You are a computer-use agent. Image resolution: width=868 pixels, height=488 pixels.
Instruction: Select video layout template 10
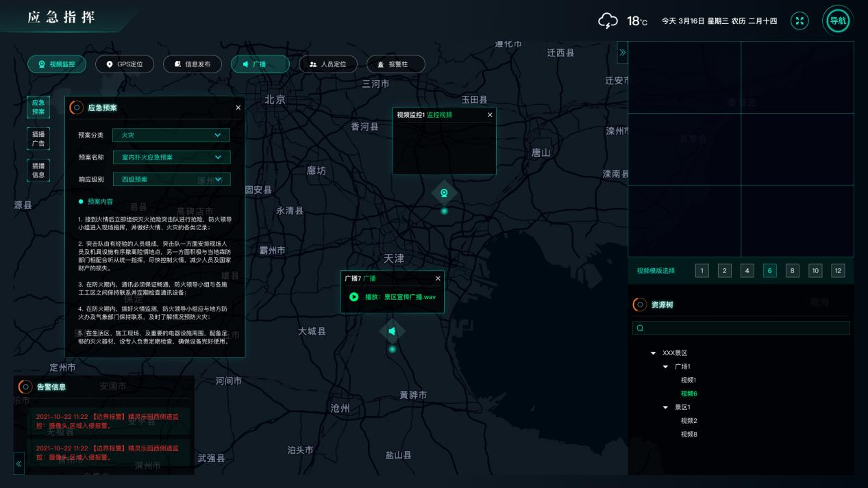815,270
